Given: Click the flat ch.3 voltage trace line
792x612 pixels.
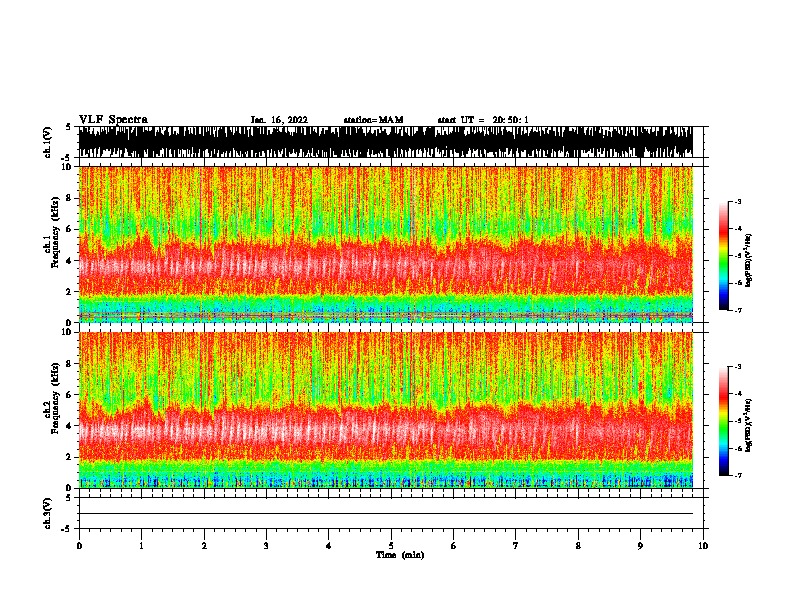Looking at the screenshot, I should click(386, 514).
